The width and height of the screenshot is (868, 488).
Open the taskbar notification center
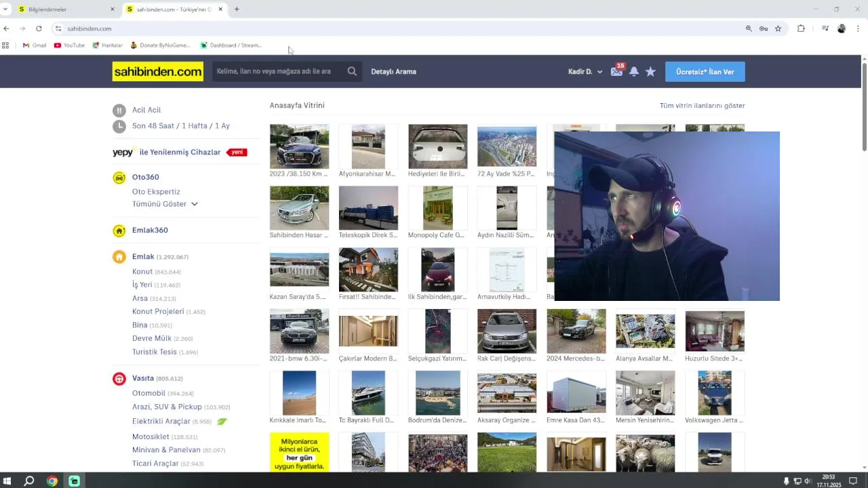point(853,481)
